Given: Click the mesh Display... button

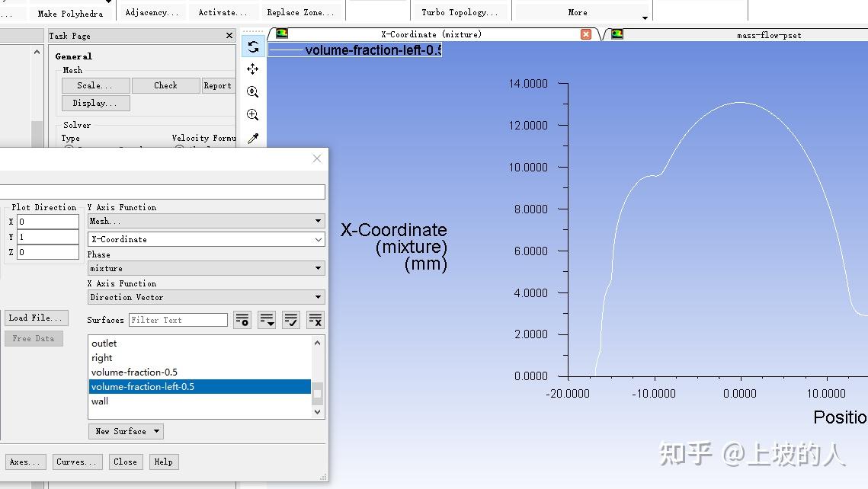Looking at the screenshot, I should tap(96, 103).
